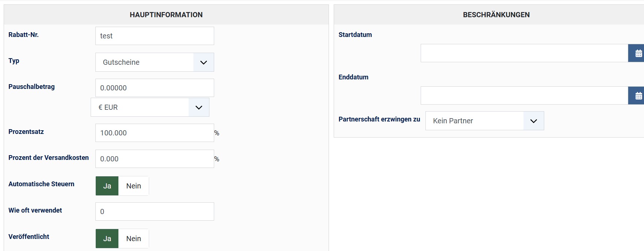Viewport: 644px width, 251px height.
Task: Click the Hauptinformation section header
Action: 166,15
